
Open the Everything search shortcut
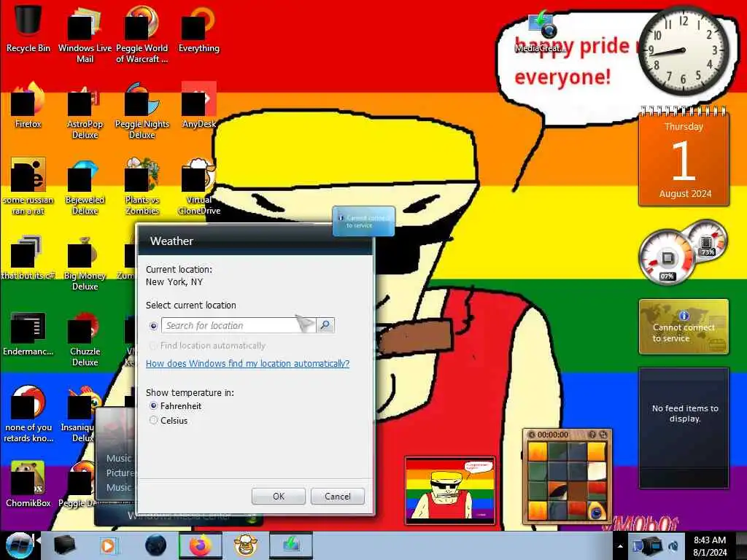coord(198,28)
